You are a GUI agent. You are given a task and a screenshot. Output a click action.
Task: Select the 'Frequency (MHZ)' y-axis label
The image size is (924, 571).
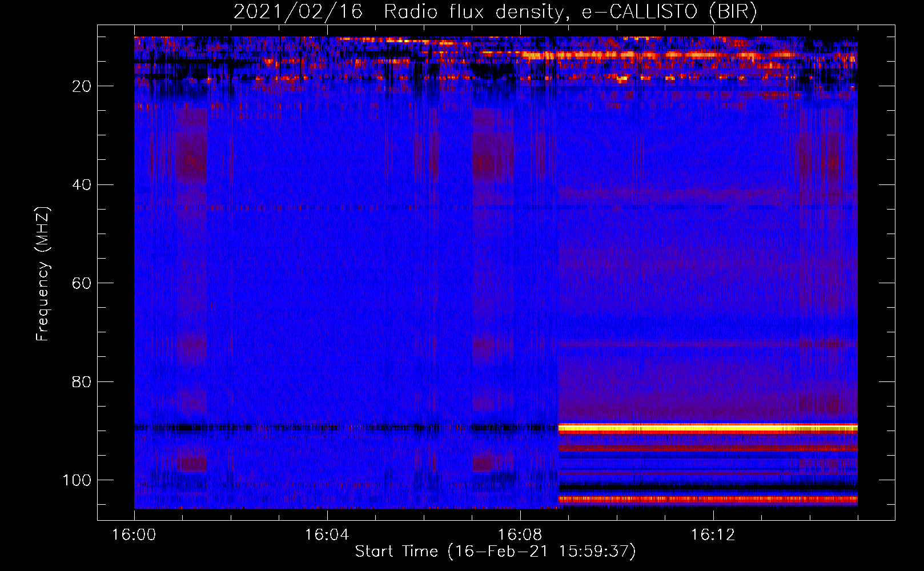pos(43,274)
